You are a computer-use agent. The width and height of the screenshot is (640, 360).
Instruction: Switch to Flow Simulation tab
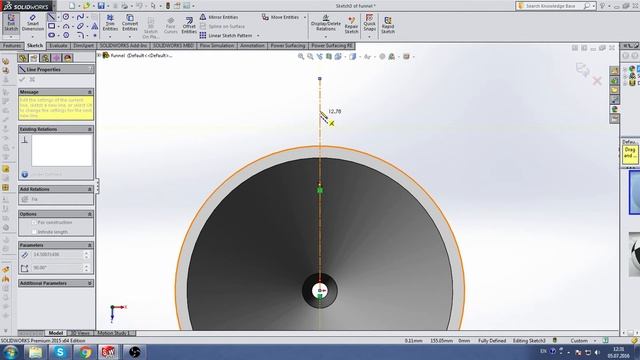point(217,46)
